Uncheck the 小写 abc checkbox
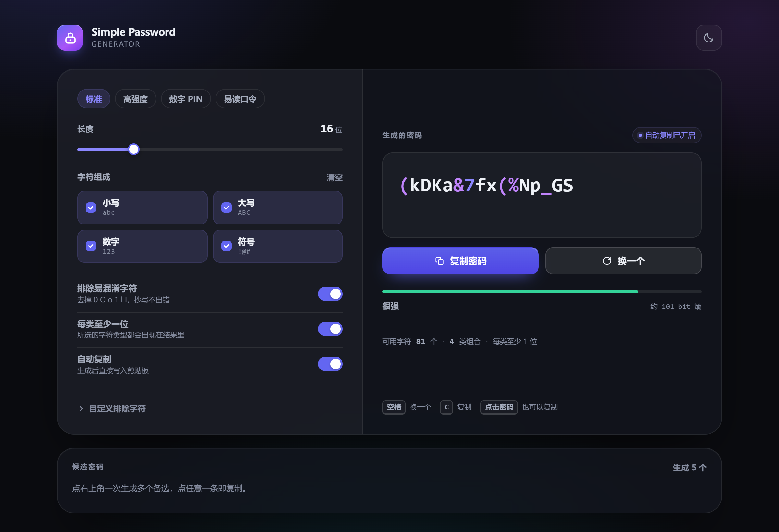 click(x=91, y=208)
